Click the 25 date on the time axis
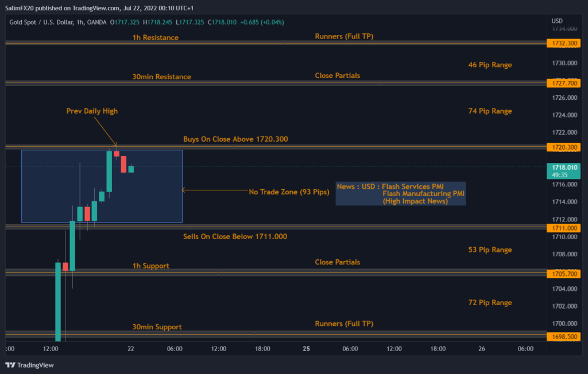588x374 pixels. click(306, 348)
